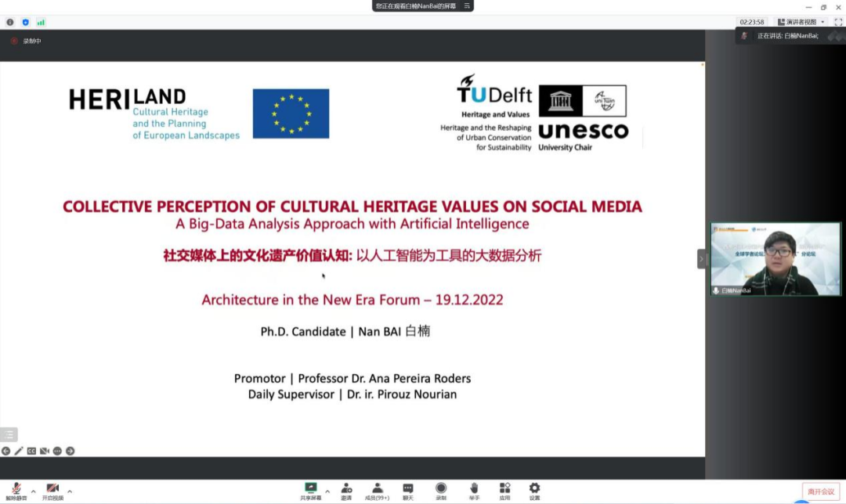The width and height of the screenshot is (846, 504).
Task: Turn on the camera video
Action: (x=52, y=489)
